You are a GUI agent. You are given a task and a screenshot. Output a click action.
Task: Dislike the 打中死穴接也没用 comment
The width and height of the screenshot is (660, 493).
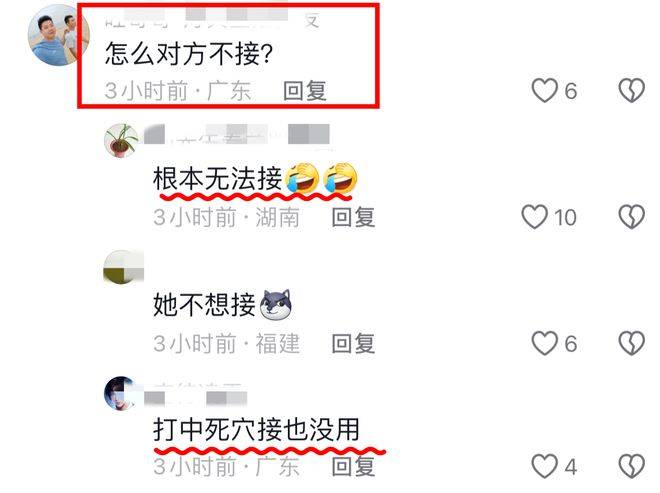point(631,466)
